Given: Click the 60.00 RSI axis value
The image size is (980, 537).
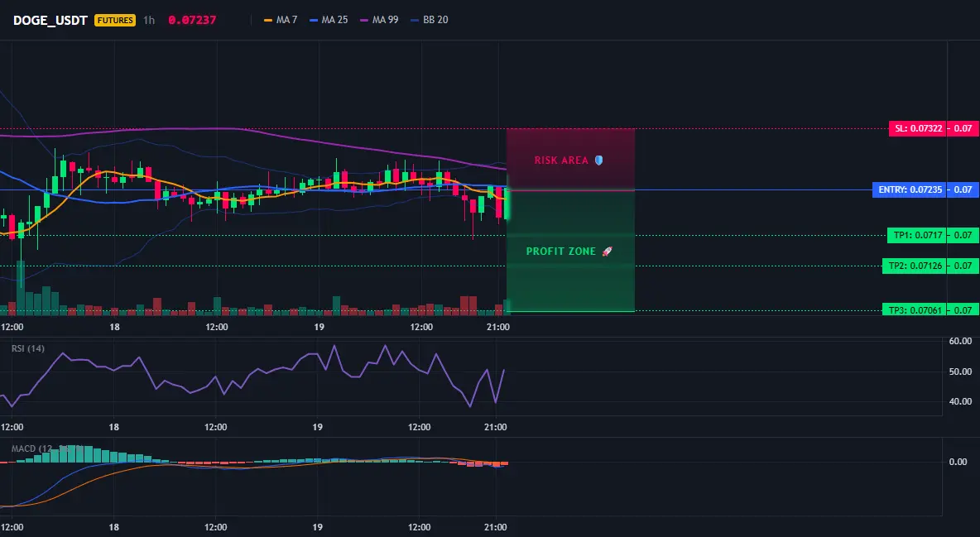Looking at the screenshot, I should pyautogui.click(x=960, y=342).
